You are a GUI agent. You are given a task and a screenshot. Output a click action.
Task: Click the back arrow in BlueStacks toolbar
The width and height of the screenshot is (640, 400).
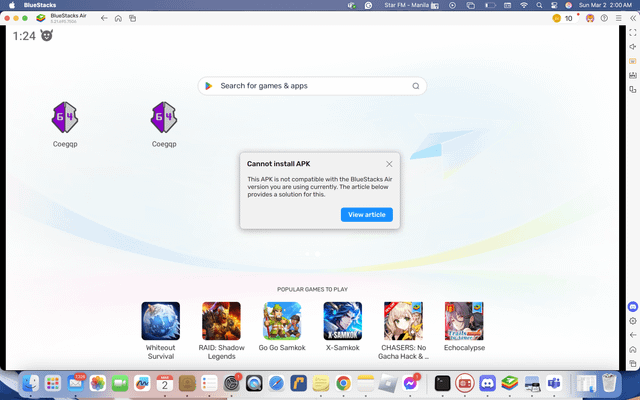(104, 18)
